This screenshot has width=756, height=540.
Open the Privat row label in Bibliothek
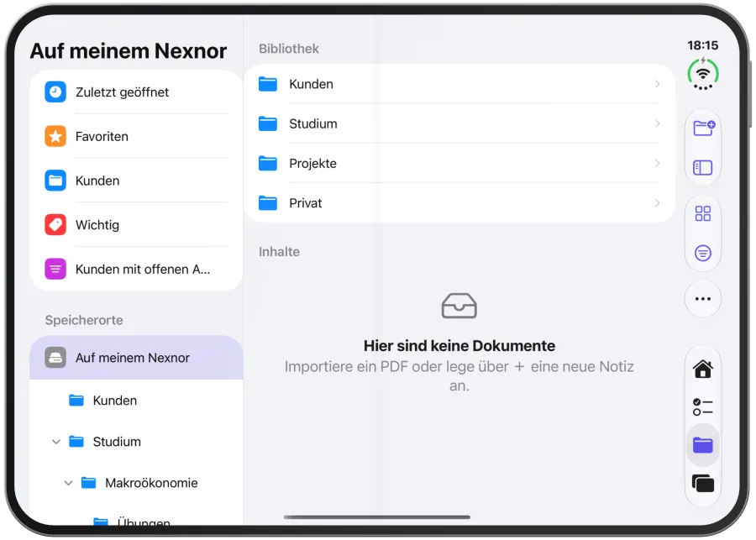tap(305, 203)
